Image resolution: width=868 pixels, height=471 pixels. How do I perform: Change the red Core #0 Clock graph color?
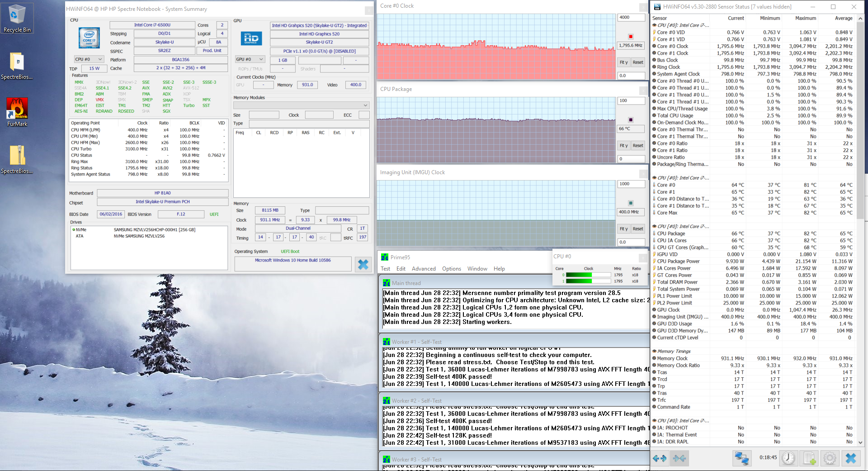[x=631, y=37]
